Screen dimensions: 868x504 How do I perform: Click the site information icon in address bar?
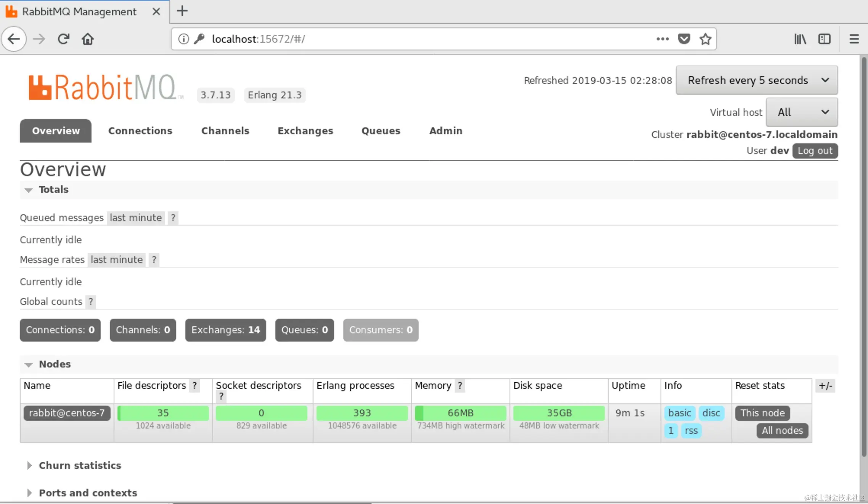coord(183,39)
